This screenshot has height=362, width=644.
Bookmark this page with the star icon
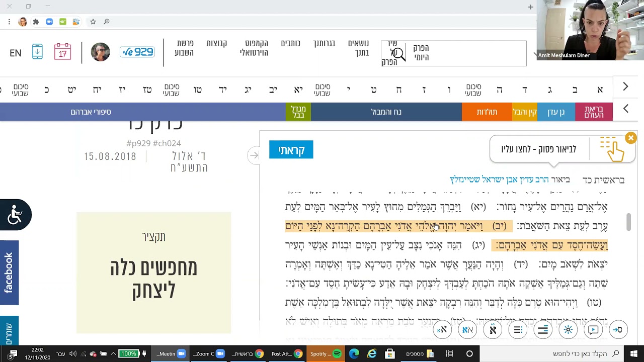point(93,22)
